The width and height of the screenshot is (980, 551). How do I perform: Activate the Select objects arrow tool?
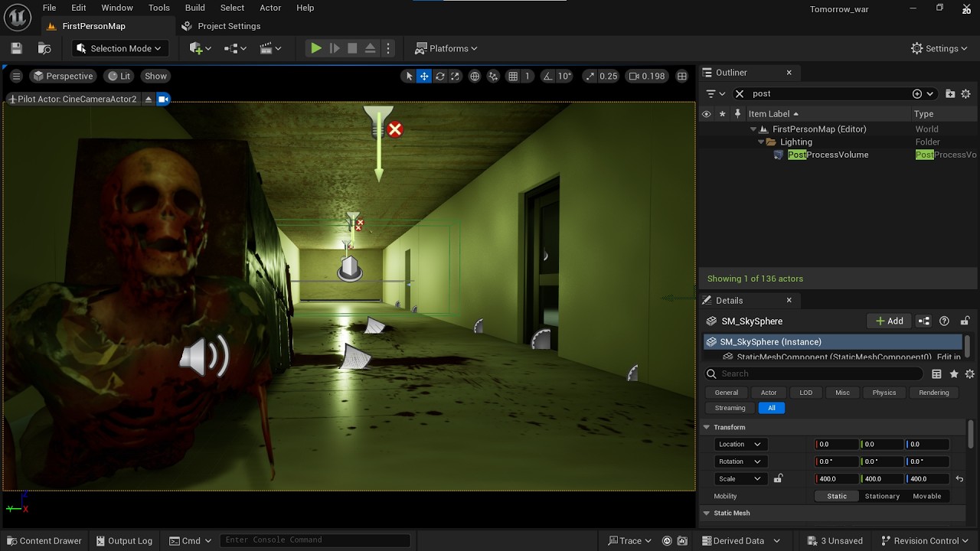point(409,76)
